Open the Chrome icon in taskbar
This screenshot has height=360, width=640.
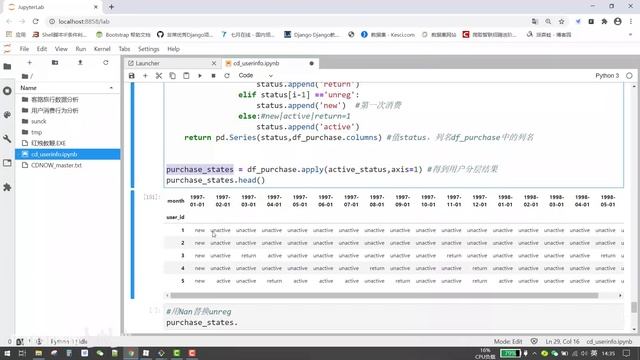coord(131,353)
